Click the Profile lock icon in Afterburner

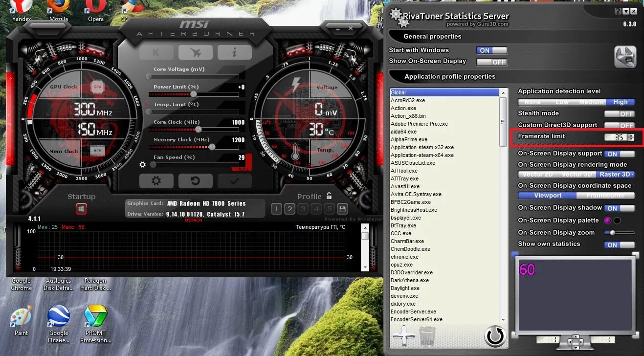329,196
